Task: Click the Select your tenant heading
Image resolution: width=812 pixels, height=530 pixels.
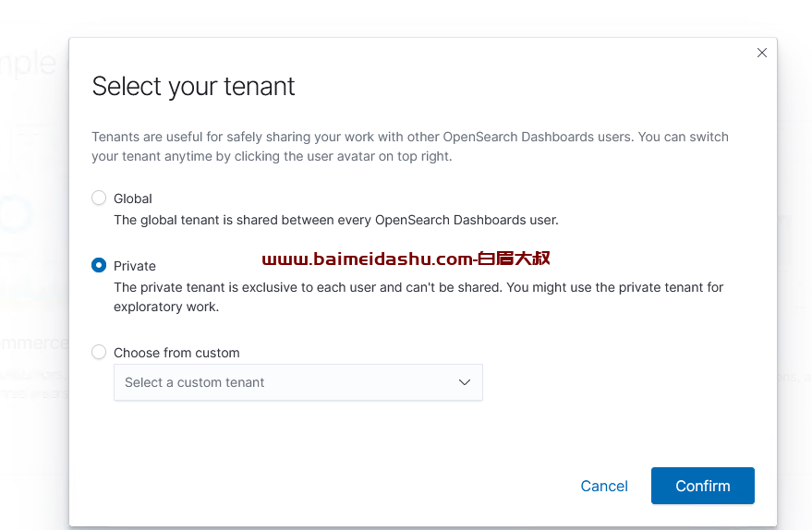Action: (x=193, y=87)
